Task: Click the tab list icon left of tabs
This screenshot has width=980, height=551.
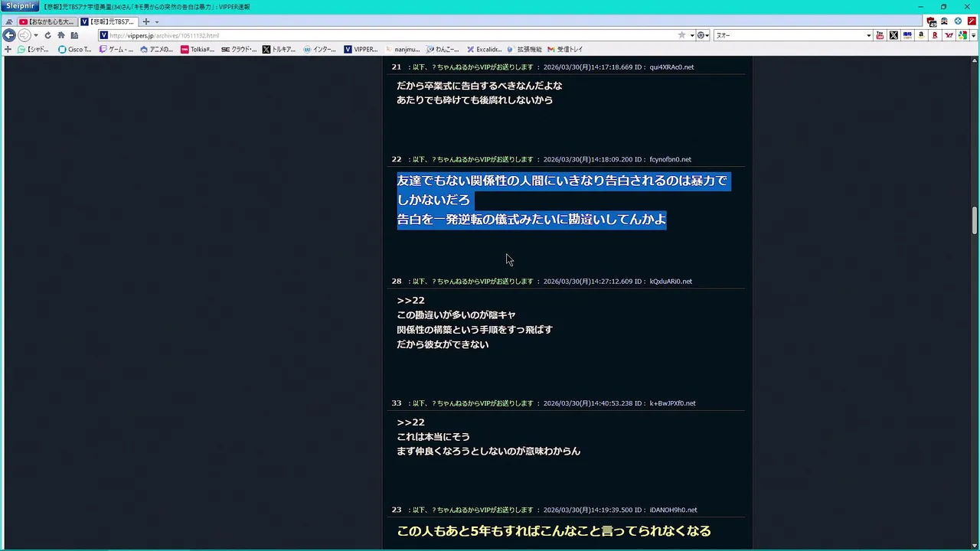Action: point(9,22)
